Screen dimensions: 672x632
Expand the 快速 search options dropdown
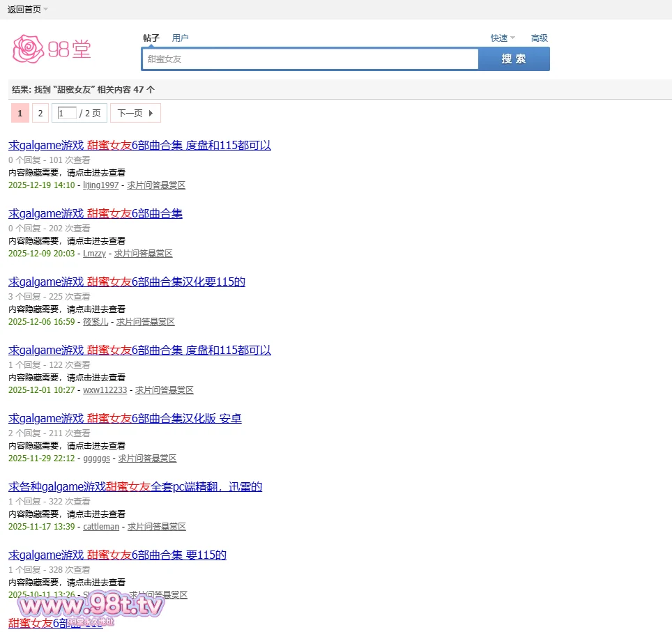502,38
